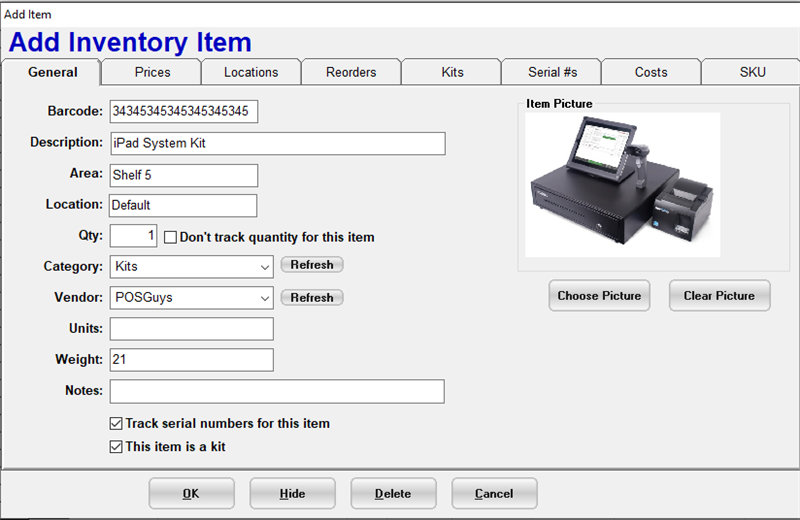This screenshot has width=800, height=520.
Task: Click the Choose Picture button
Action: tap(599, 295)
